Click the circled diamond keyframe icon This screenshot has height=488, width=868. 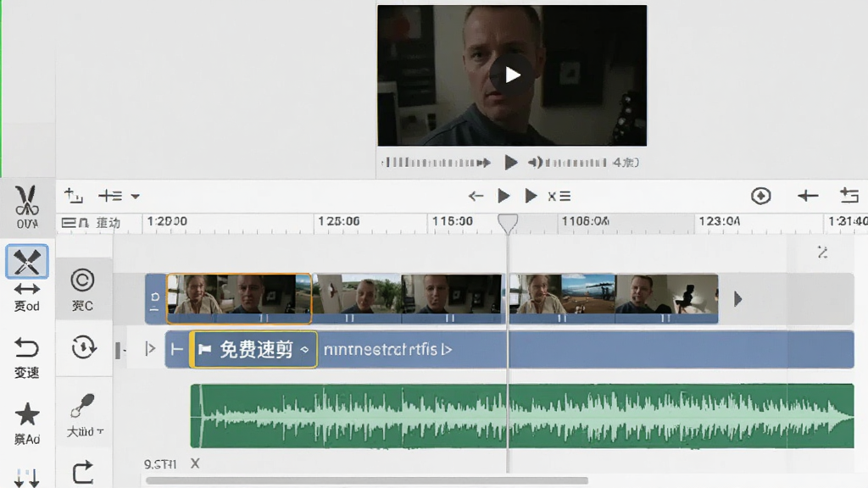coord(761,196)
